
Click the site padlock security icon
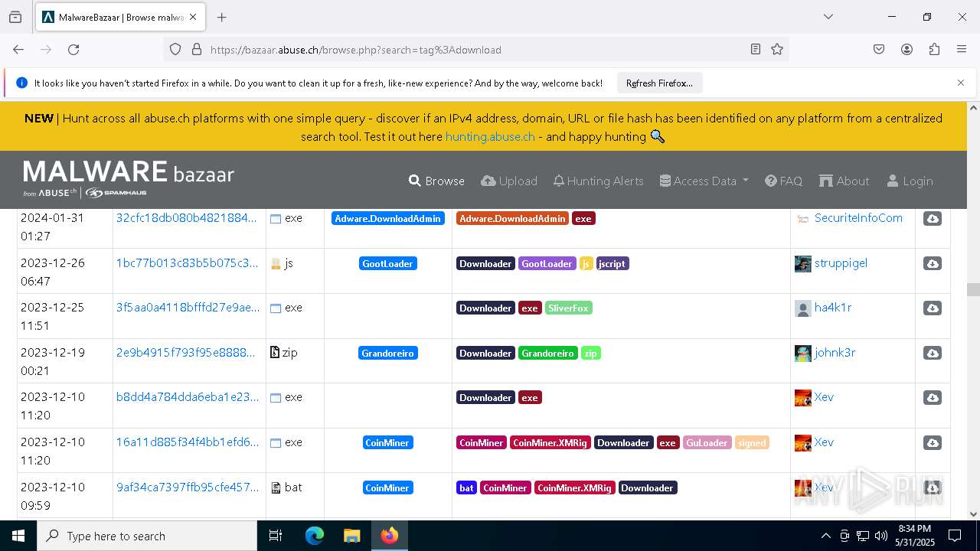197,50
